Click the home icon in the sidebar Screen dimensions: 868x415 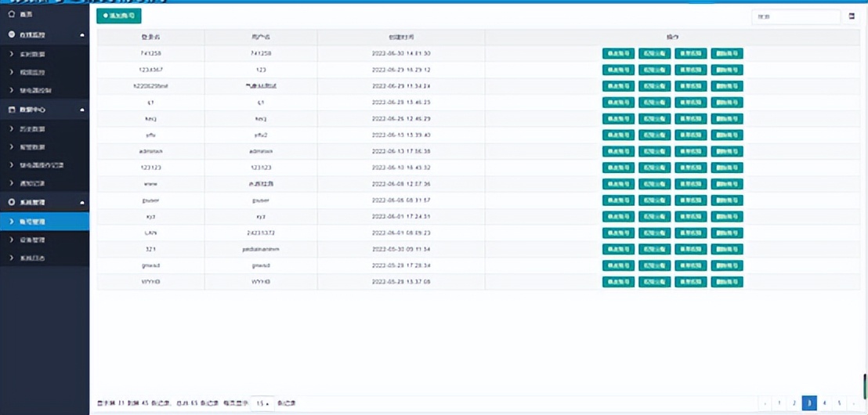point(12,15)
